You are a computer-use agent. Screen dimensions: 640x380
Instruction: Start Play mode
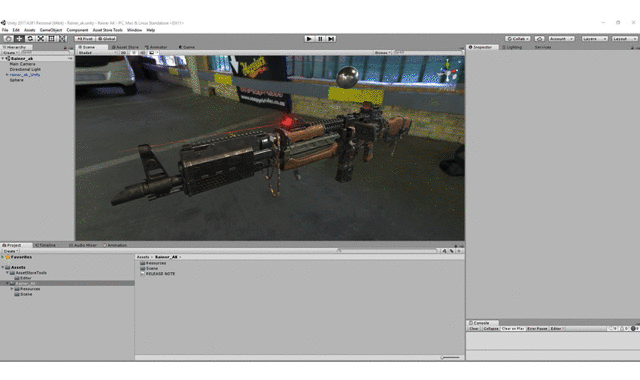click(309, 39)
